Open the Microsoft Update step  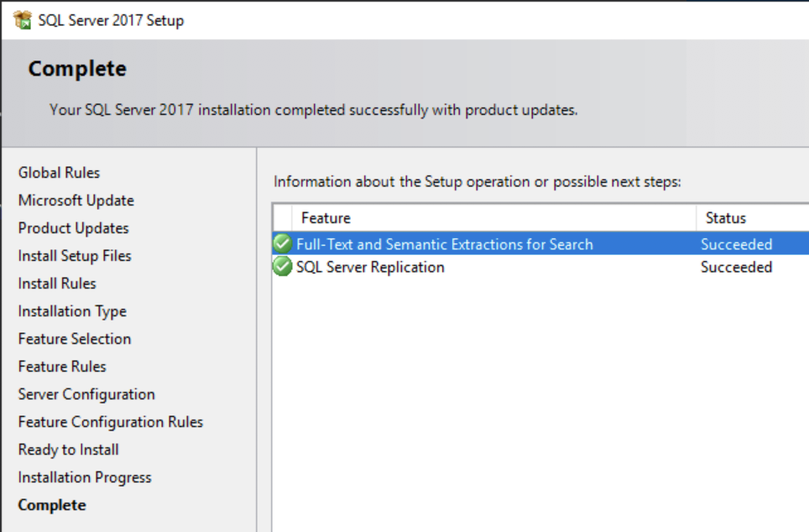(x=76, y=200)
